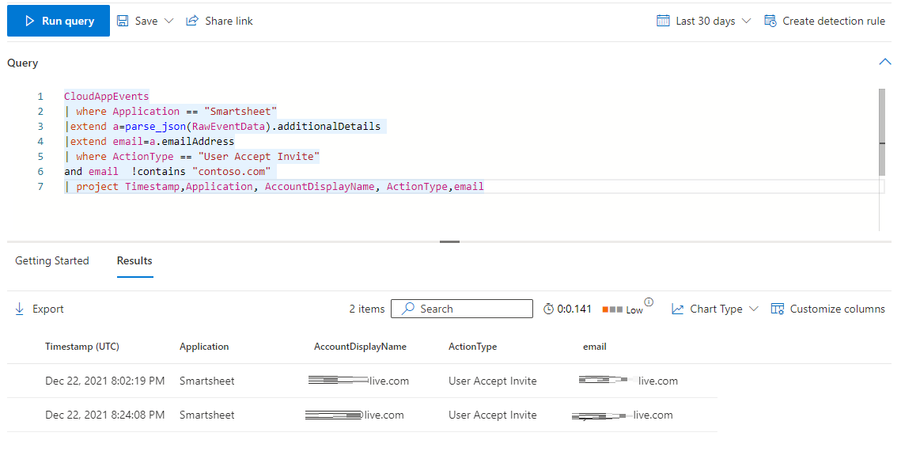The image size is (901, 452).
Task: Click the Share link icon
Action: pyautogui.click(x=192, y=21)
